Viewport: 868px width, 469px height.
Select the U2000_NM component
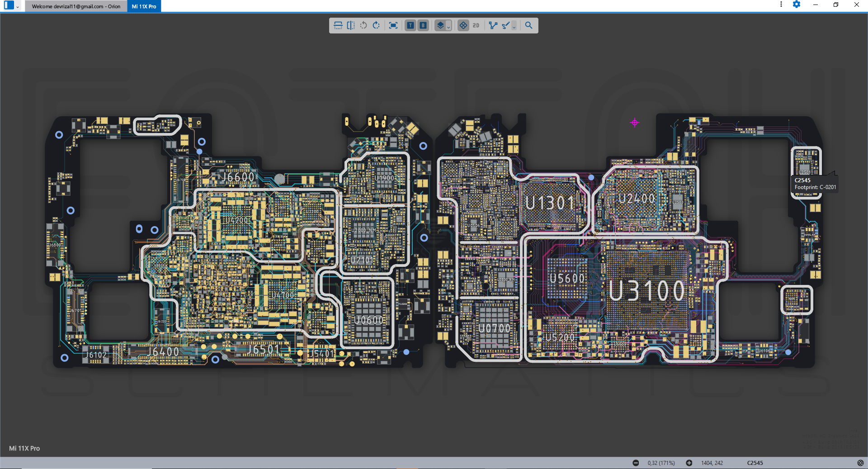(x=364, y=231)
